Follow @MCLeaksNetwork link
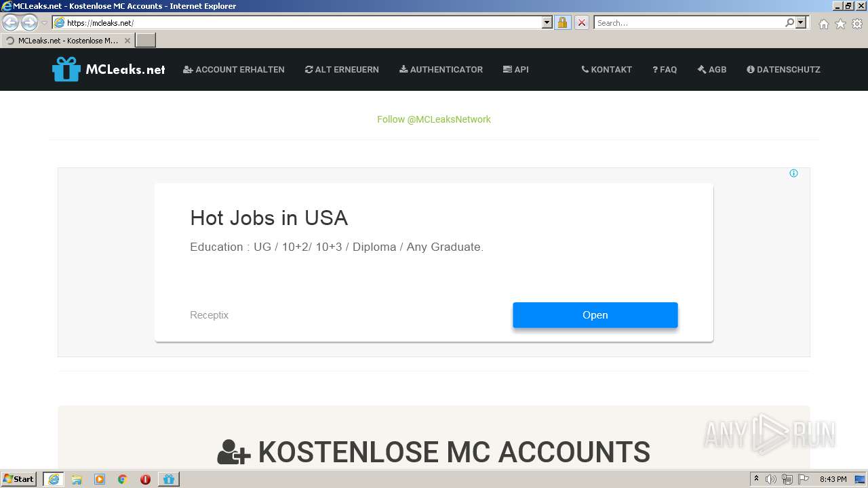 (434, 119)
